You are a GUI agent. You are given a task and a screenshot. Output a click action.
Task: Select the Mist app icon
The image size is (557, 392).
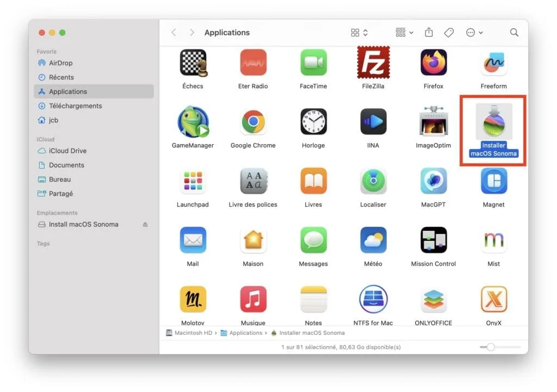coord(494,240)
